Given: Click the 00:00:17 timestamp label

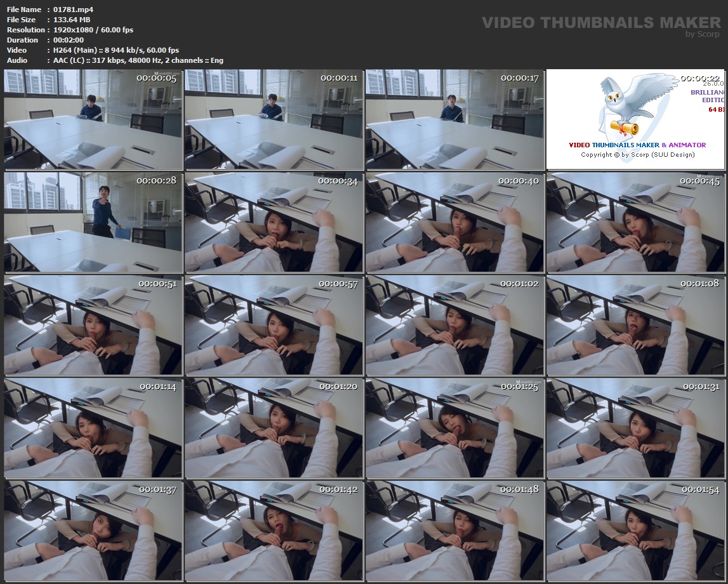Looking at the screenshot, I should (519, 78).
